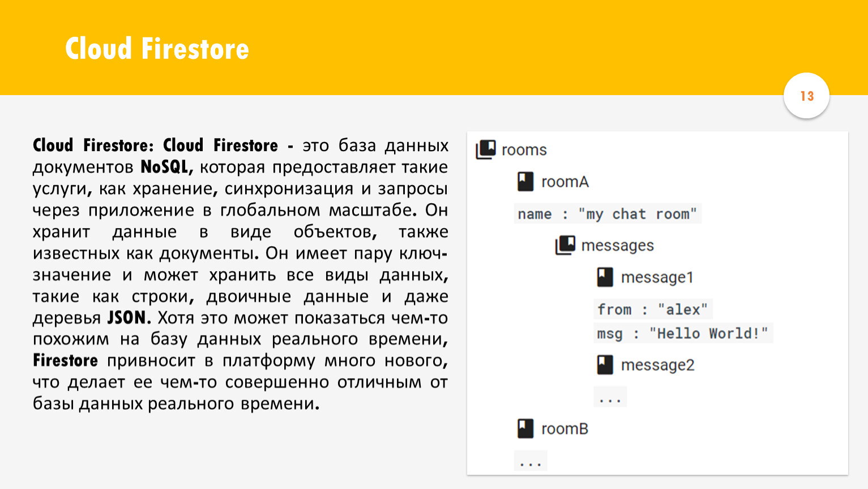Select the "roomB" document label
The image size is (868, 489).
point(565,428)
